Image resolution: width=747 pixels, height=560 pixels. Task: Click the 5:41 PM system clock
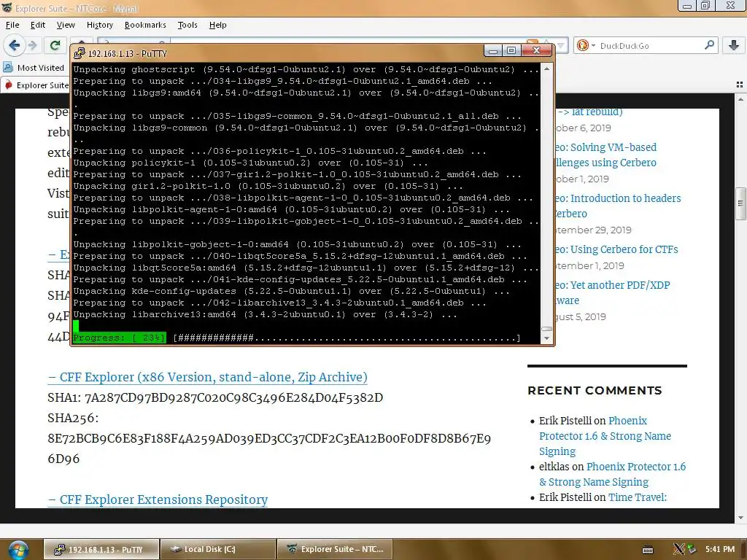[720, 549]
